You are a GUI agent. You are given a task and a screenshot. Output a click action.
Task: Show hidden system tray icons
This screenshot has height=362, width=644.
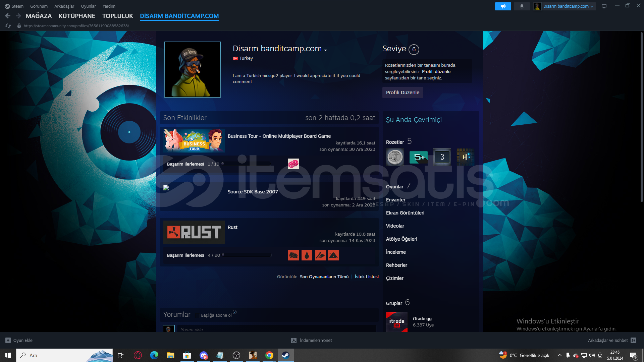[x=559, y=355]
